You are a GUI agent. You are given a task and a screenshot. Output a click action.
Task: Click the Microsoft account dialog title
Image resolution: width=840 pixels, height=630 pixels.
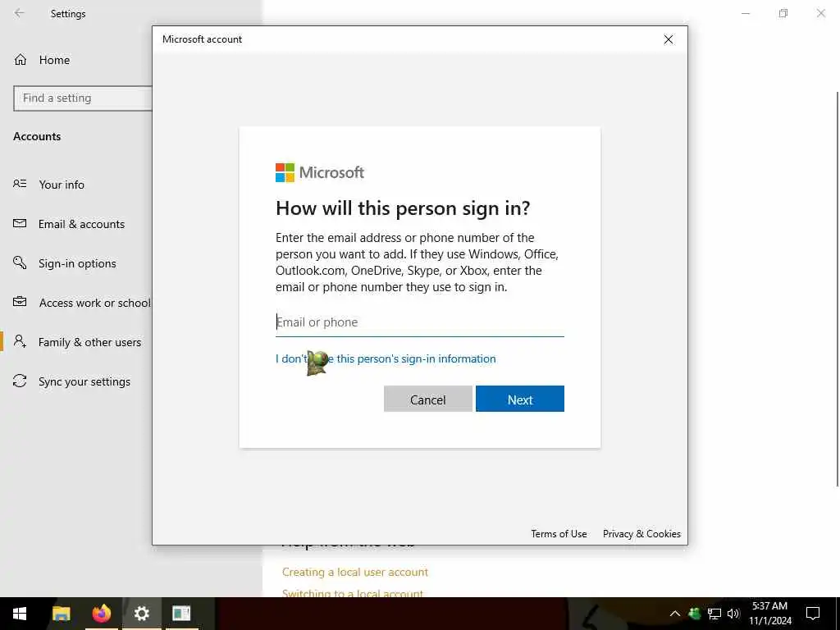(202, 39)
